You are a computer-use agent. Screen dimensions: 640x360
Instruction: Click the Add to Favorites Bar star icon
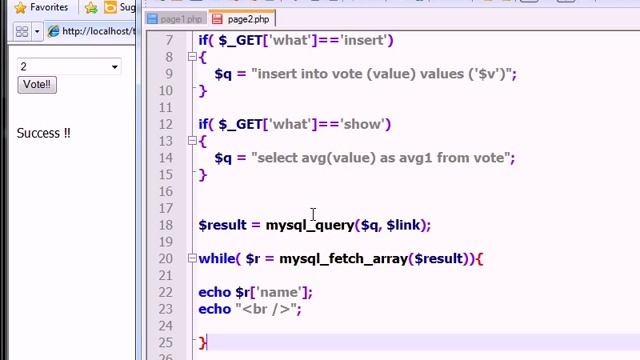(x=91, y=8)
